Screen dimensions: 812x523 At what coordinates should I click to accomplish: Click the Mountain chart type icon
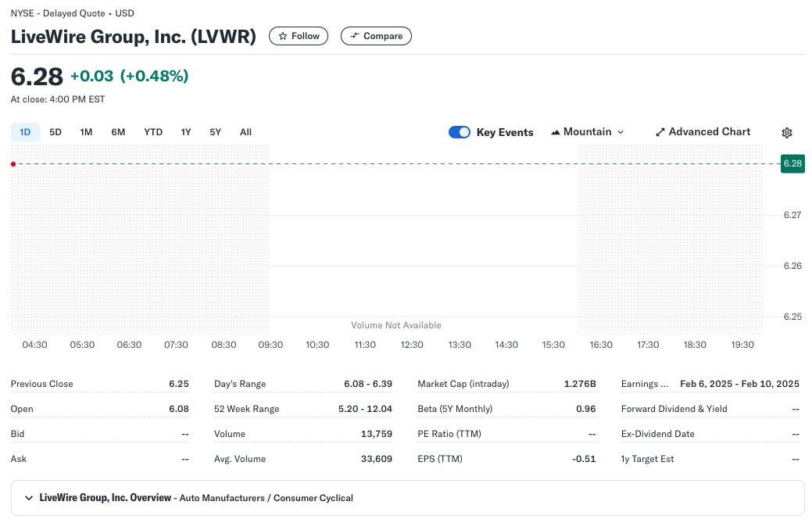click(x=555, y=132)
